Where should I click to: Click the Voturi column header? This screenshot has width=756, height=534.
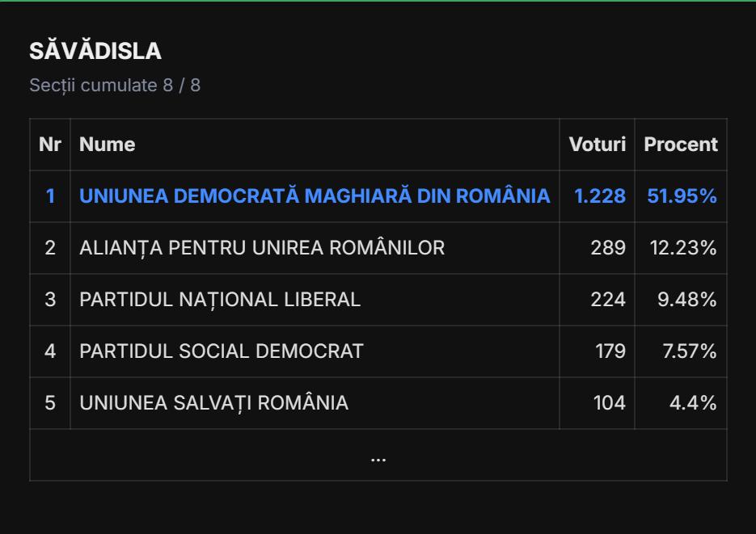(x=597, y=145)
